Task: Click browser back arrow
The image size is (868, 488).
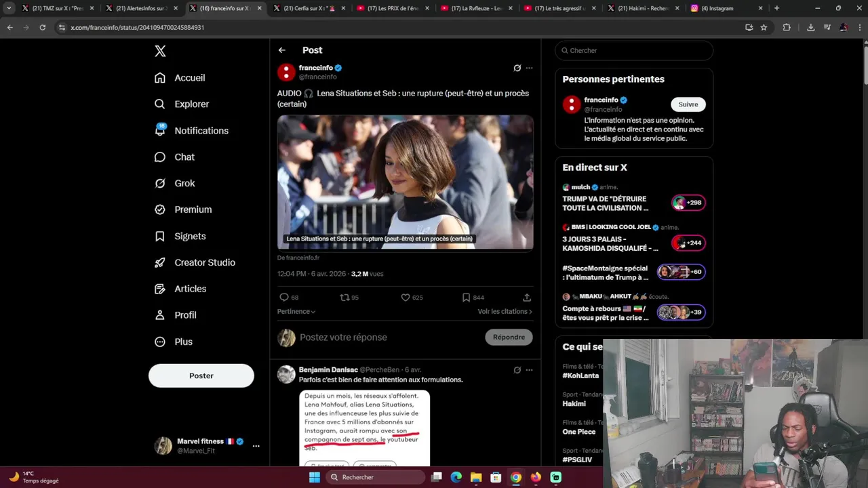Action: click(x=9, y=27)
